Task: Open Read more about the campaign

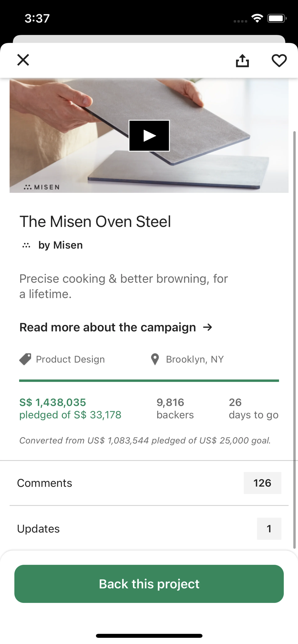Action: point(108,327)
